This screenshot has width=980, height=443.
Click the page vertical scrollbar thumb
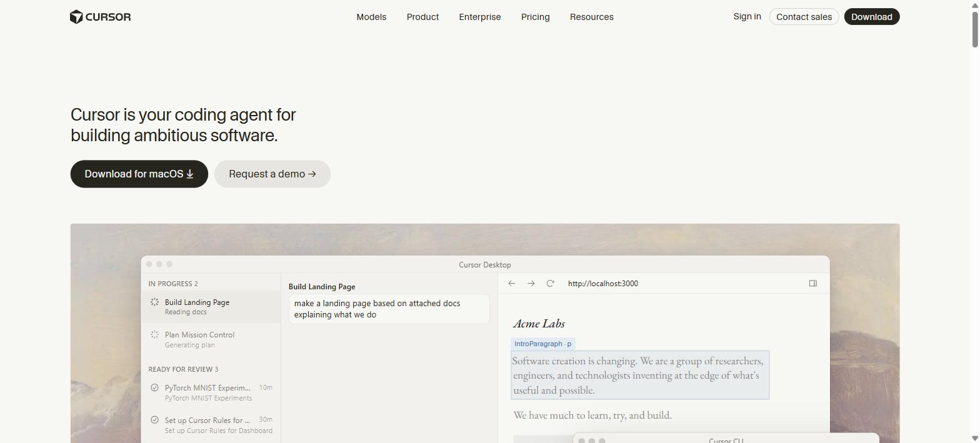click(975, 28)
